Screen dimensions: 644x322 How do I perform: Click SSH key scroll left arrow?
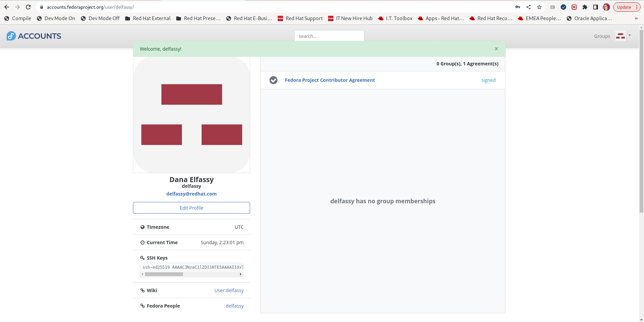click(142, 274)
